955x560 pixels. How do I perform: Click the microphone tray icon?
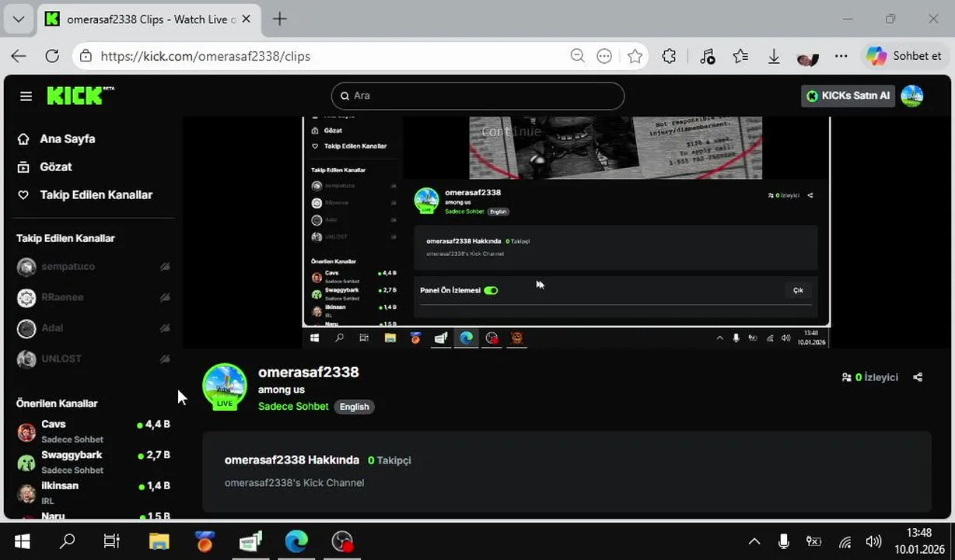coord(784,541)
